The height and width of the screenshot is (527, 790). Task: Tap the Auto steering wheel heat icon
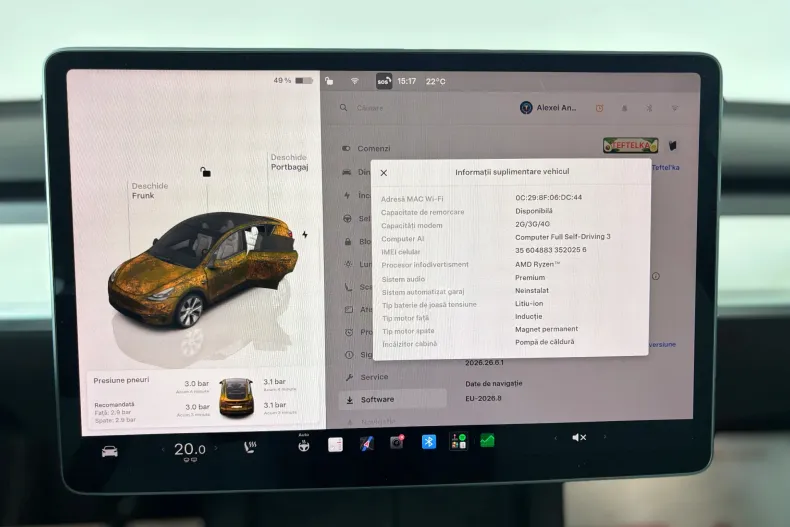304,443
